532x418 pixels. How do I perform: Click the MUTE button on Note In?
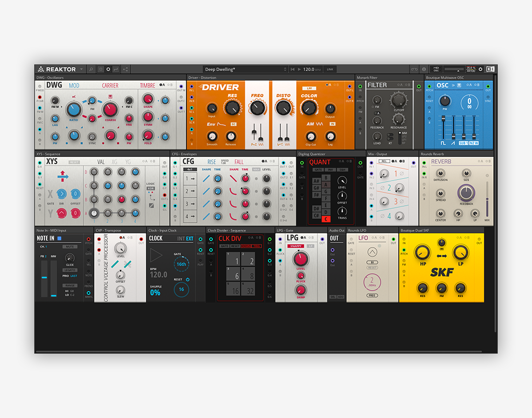(x=70, y=247)
